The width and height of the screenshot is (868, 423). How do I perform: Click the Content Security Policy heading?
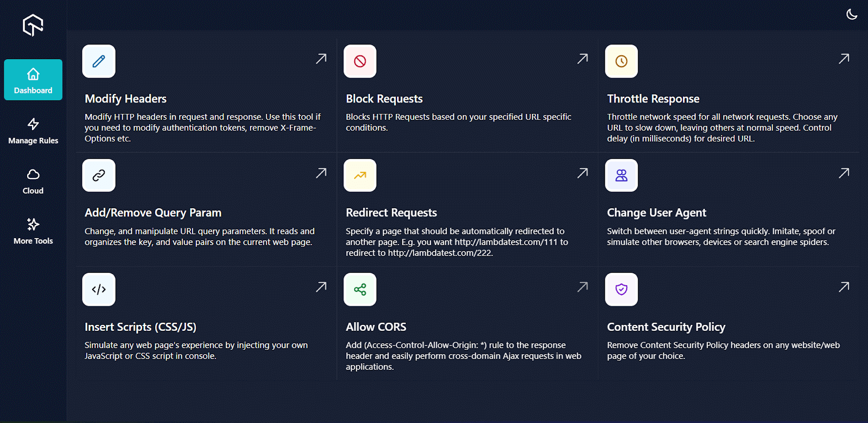click(666, 327)
